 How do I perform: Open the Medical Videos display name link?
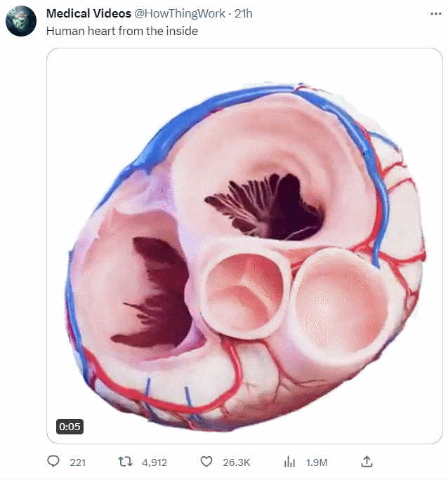point(88,13)
